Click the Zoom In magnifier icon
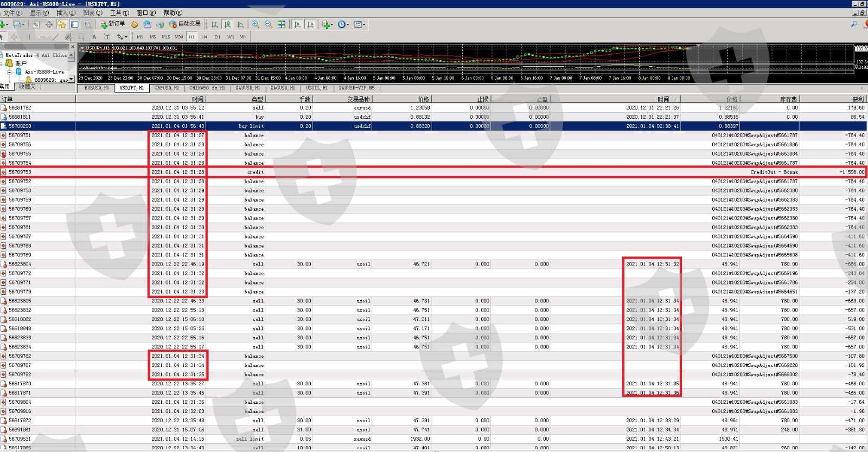 [x=255, y=24]
